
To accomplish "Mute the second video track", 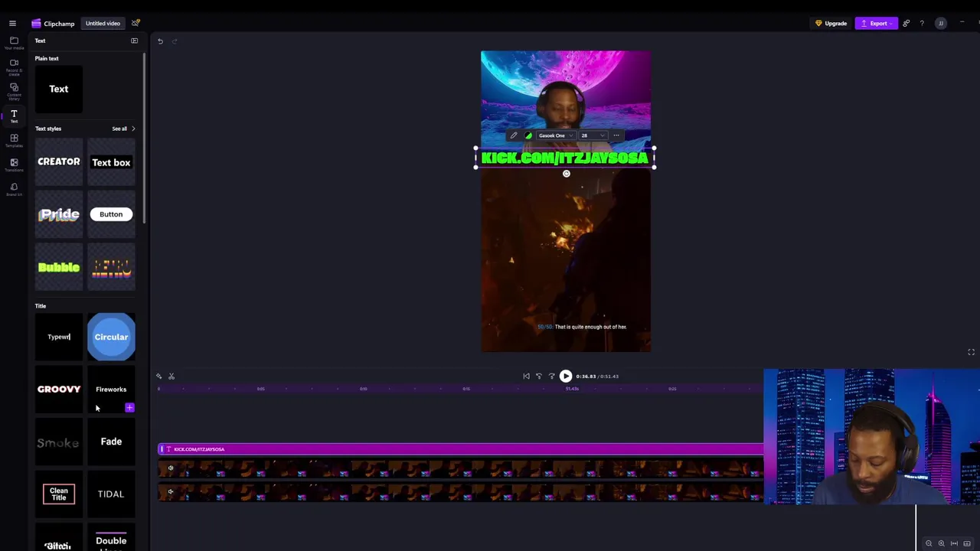I will tap(171, 491).
